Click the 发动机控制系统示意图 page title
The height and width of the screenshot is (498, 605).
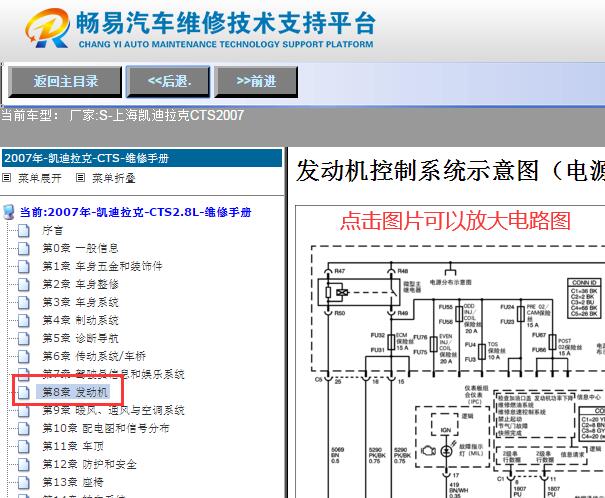(x=451, y=171)
